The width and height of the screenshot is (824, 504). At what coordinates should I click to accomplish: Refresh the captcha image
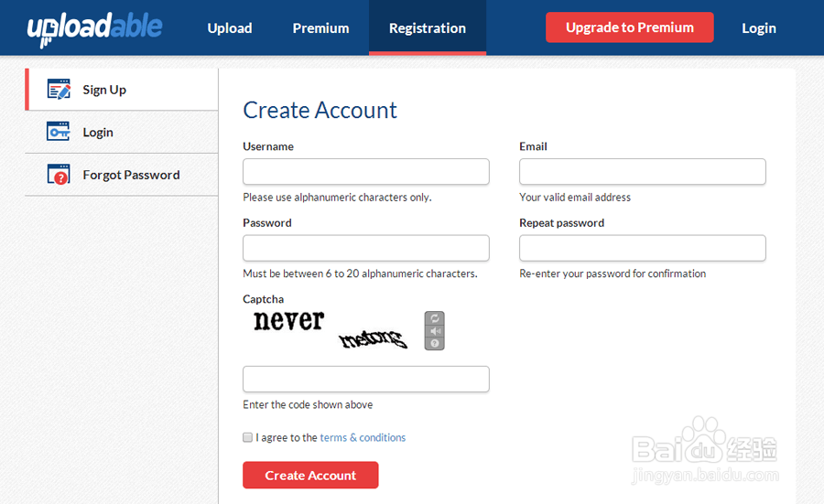(435, 318)
